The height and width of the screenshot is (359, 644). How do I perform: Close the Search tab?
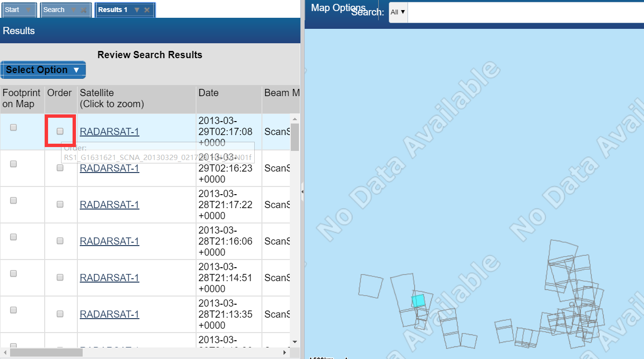pos(84,10)
